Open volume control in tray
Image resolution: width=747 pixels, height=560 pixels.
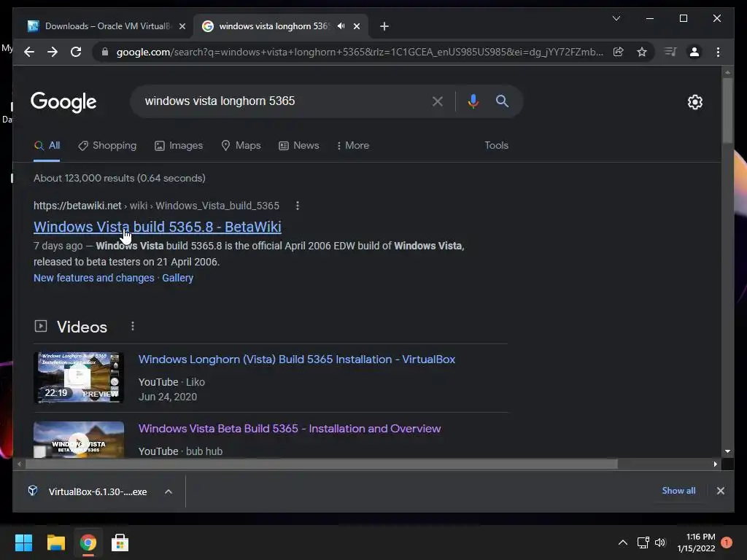click(x=660, y=542)
